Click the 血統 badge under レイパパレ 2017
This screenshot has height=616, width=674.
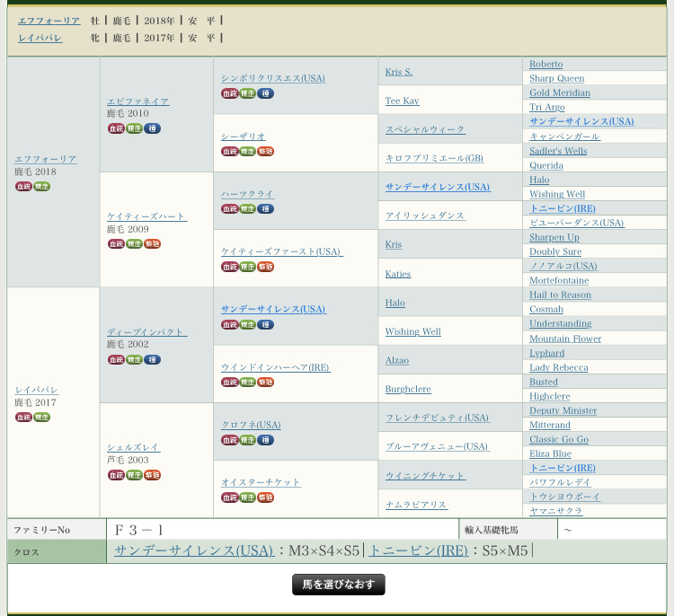click(x=23, y=417)
